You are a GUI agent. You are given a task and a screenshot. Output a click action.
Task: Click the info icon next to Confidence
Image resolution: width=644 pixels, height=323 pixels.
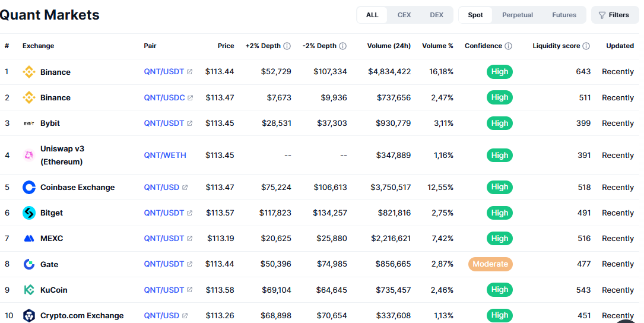pyautogui.click(x=508, y=46)
